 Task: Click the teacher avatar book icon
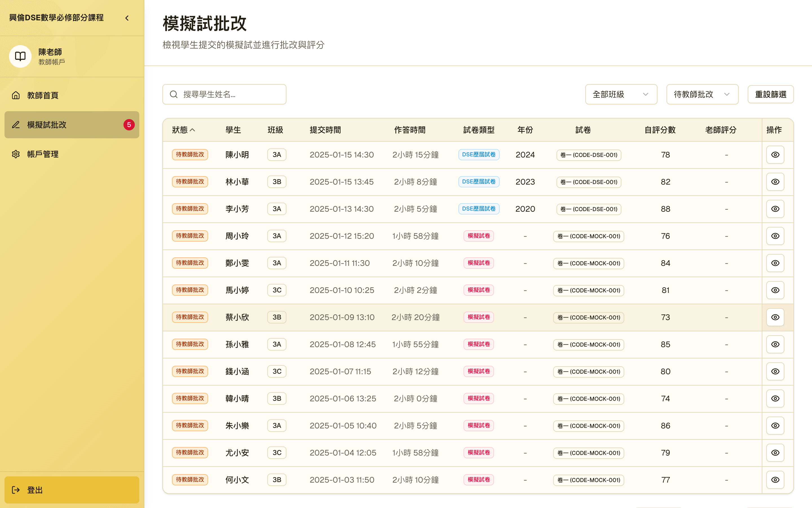pyautogui.click(x=20, y=56)
